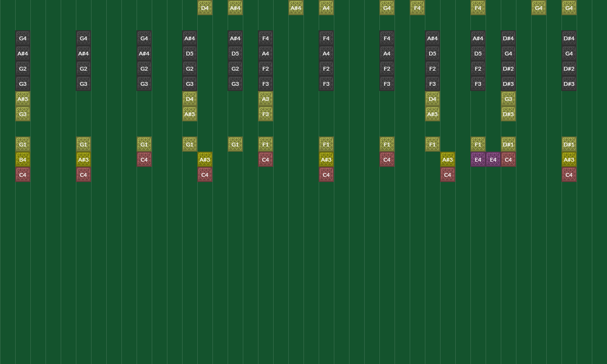This screenshot has height=364, width=607.
Task: Click the F1 note next to the purple notes
Action: coord(478,144)
